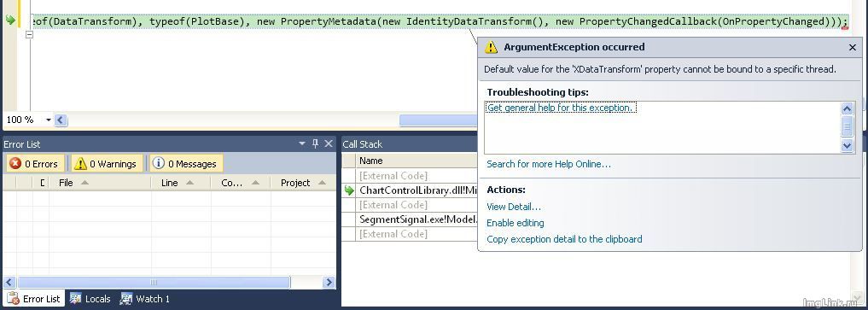
Task: Select the SegmentSignal.exe!Model call stack frame
Action: (418, 219)
